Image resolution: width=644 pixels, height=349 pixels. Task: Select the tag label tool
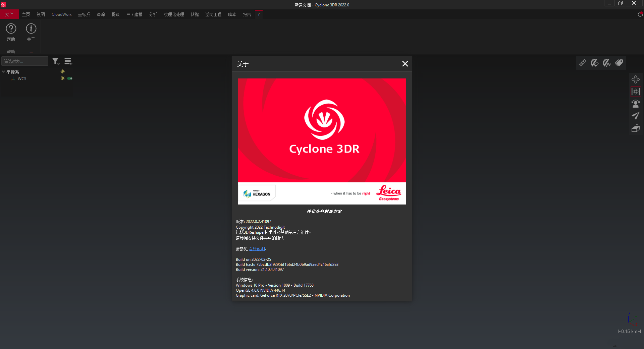coord(619,63)
